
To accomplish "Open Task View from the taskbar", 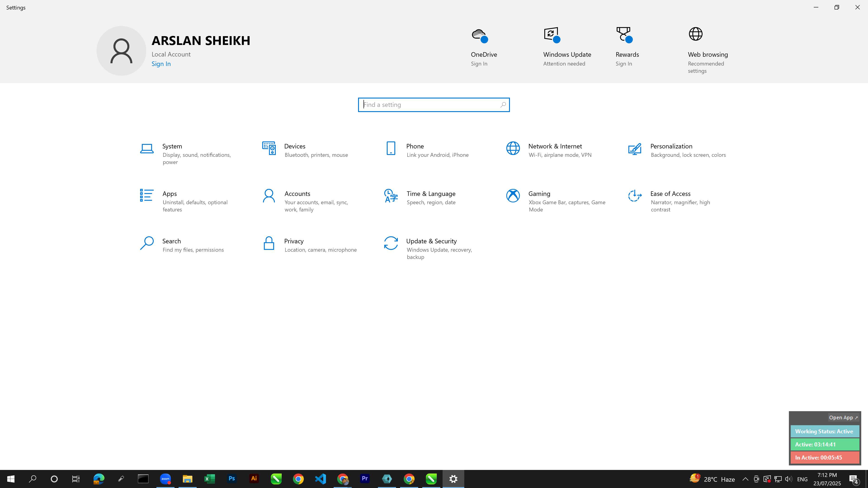I will click(x=76, y=479).
